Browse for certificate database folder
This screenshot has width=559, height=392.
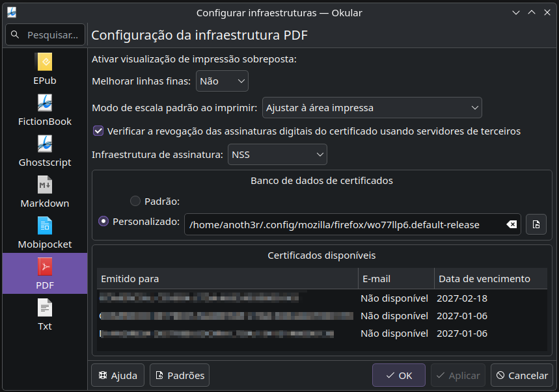(536, 224)
